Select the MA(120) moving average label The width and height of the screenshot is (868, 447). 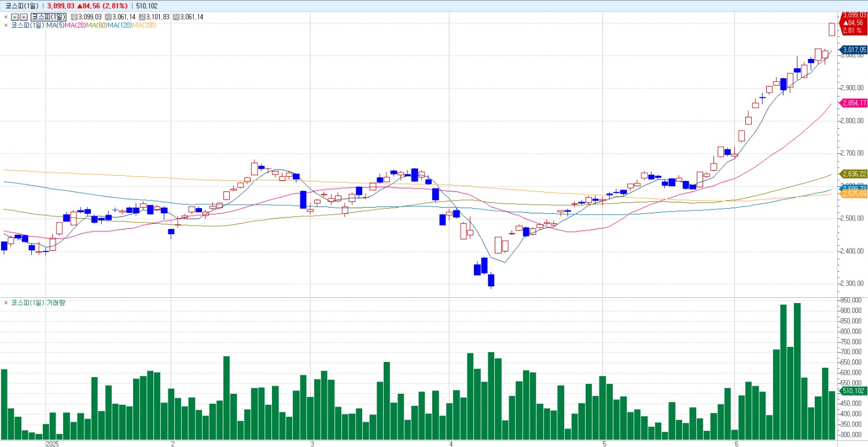click(119, 25)
